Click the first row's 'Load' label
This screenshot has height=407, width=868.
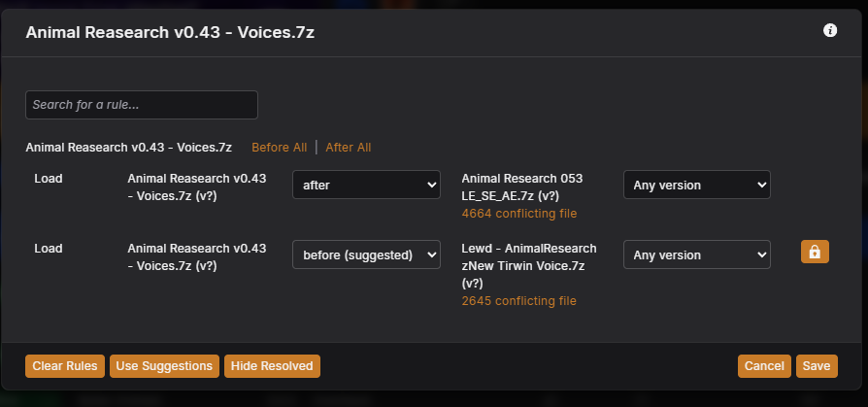pyautogui.click(x=49, y=179)
